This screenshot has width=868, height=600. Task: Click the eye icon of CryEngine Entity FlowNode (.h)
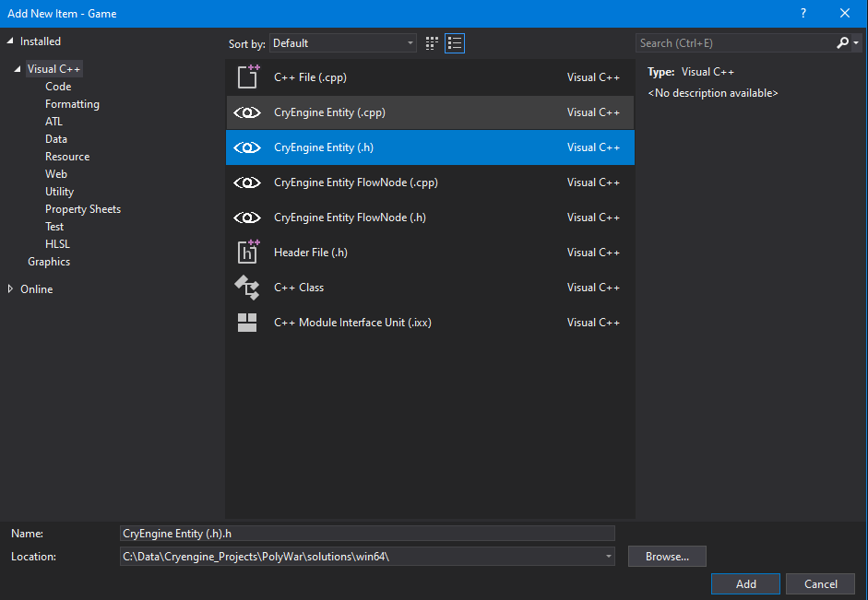[247, 218]
